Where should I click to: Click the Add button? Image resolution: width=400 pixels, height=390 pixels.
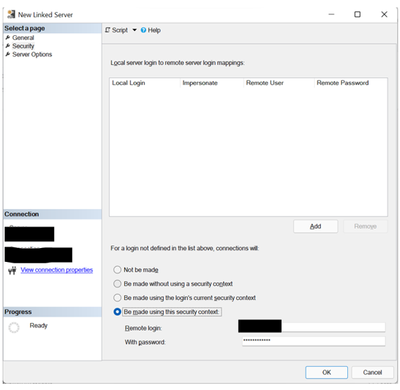315,226
